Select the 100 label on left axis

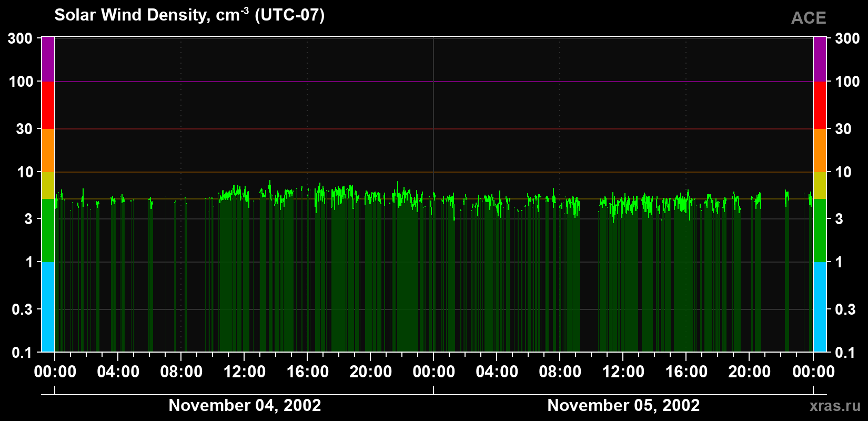tap(21, 82)
